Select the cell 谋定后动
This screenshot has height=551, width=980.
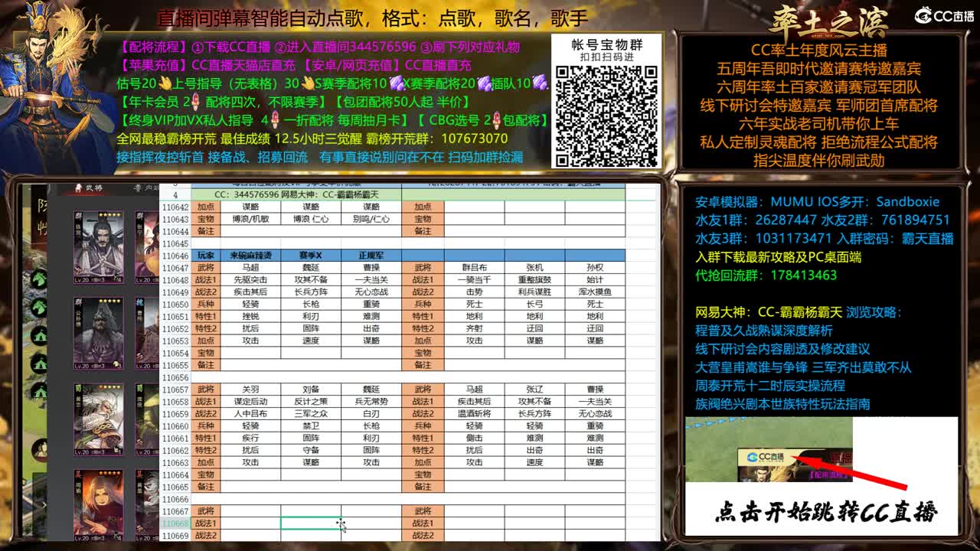250,402
